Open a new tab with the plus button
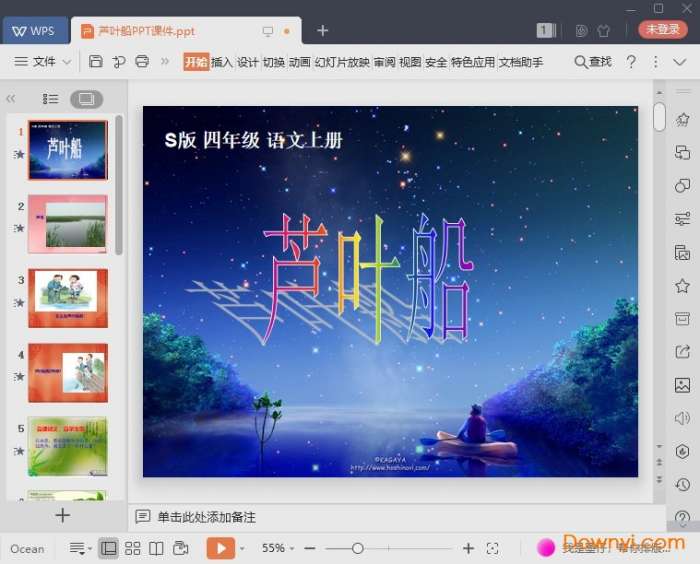The height and width of the screenshot is (564, 700). click(322, 30)
